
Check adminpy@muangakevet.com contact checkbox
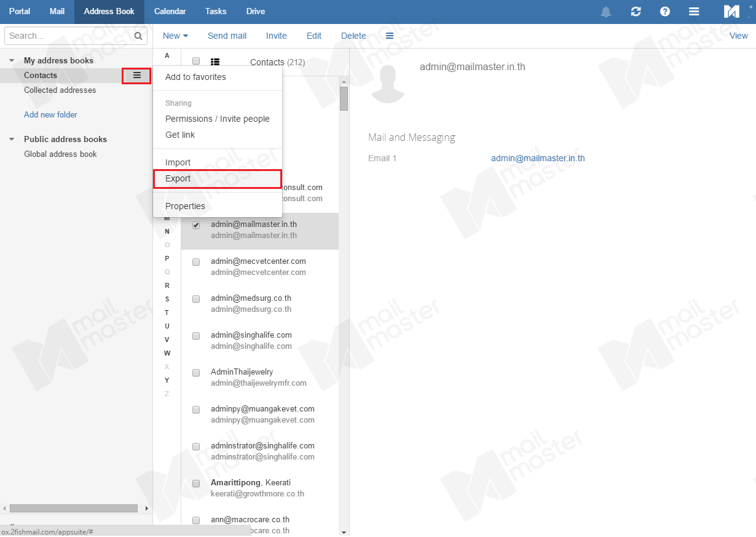[x=196, y=410]
